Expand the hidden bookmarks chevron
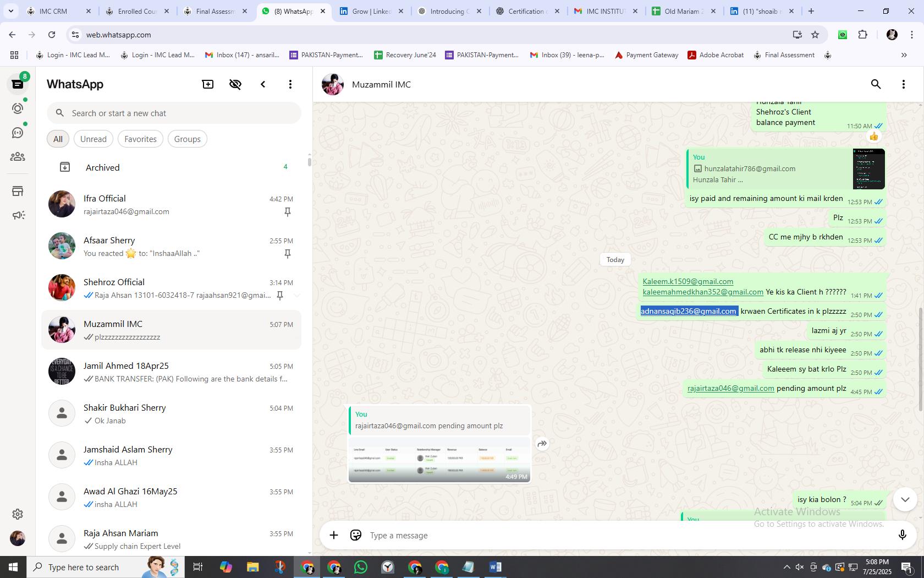This screenshot has width=924, height=578. (904, 55)
